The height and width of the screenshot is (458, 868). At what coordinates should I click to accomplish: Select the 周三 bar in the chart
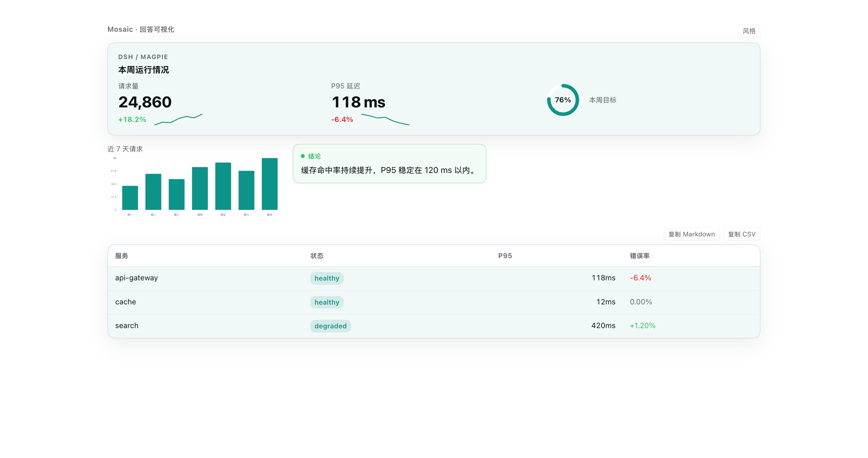pyautogui.click(x=176, y=194)
